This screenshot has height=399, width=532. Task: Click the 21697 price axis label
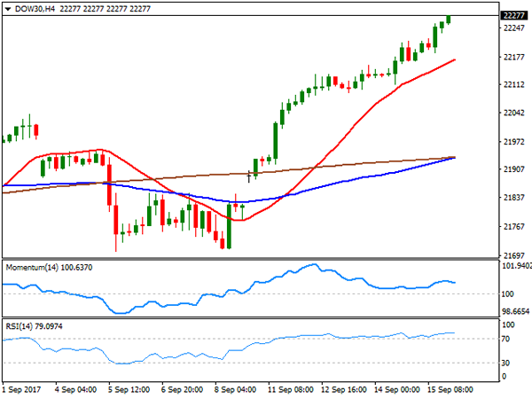[513, 255]
